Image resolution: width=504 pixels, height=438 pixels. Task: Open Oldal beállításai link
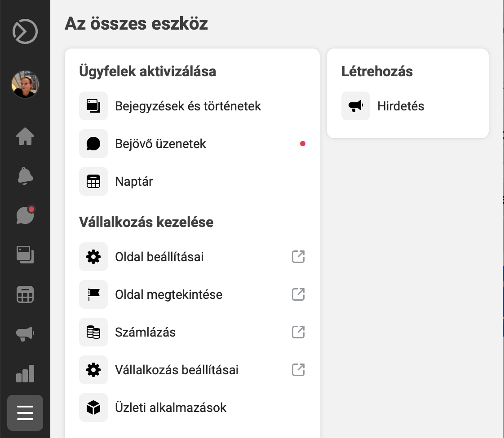tap(159, 257)
